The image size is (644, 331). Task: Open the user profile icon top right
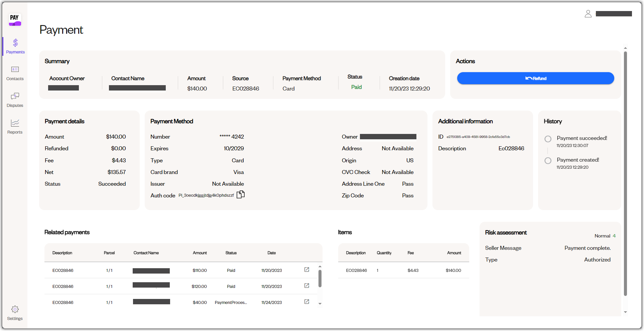(589, 14)
